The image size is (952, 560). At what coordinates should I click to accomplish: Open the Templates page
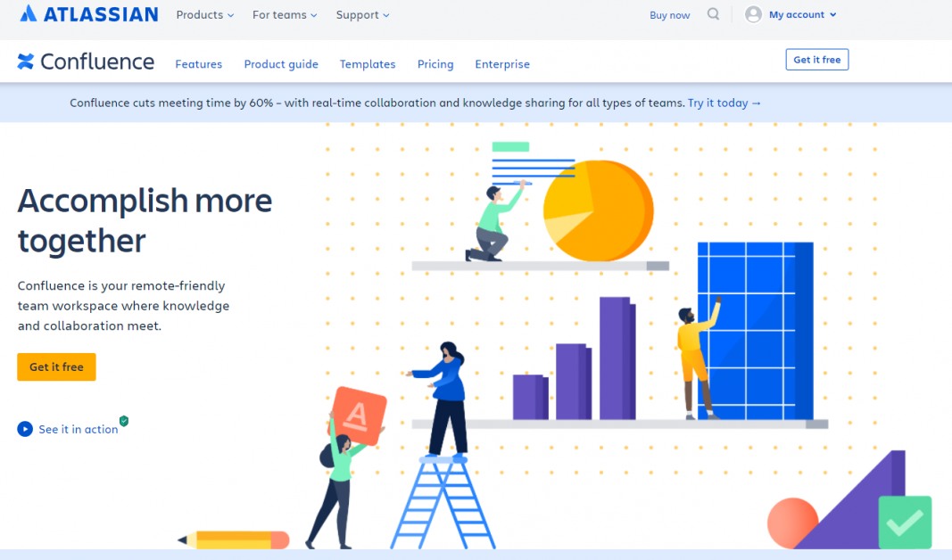(368, 63)
